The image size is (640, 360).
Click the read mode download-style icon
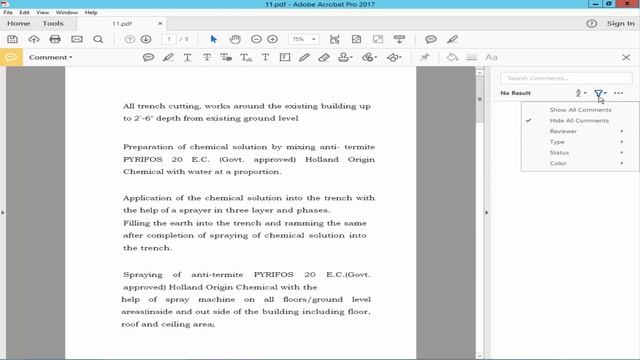click(x=400, y=39)
